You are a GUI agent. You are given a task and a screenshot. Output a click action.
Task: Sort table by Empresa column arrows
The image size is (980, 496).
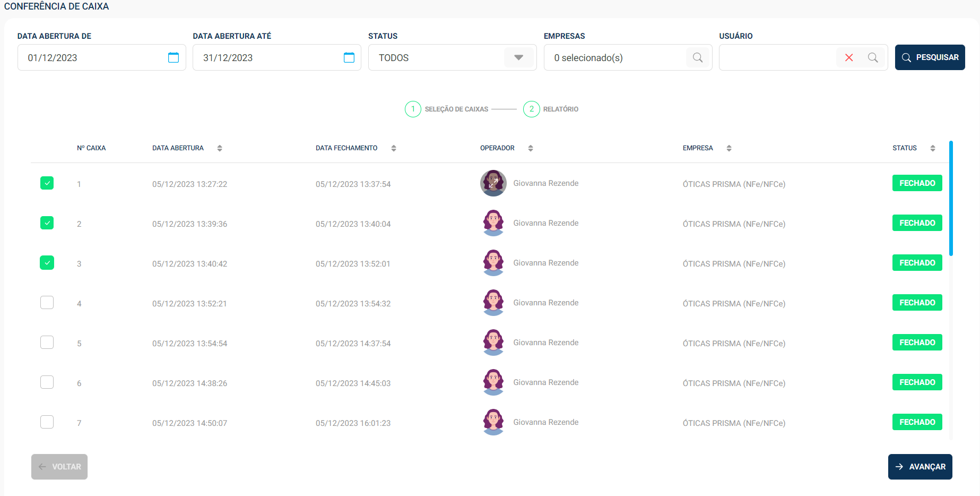point(729,148)
